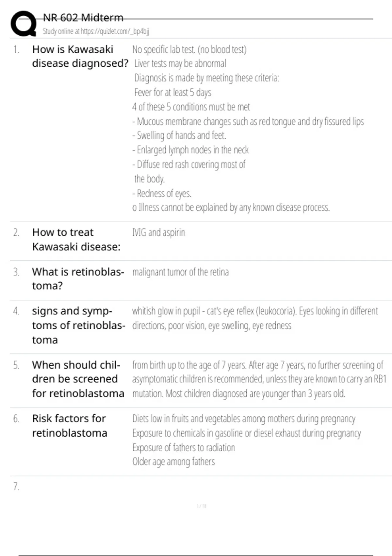Screen dimensions: 392x556
Task: Select the signs and symptoms of retinoblastoma term
Action: coord(78,325)
